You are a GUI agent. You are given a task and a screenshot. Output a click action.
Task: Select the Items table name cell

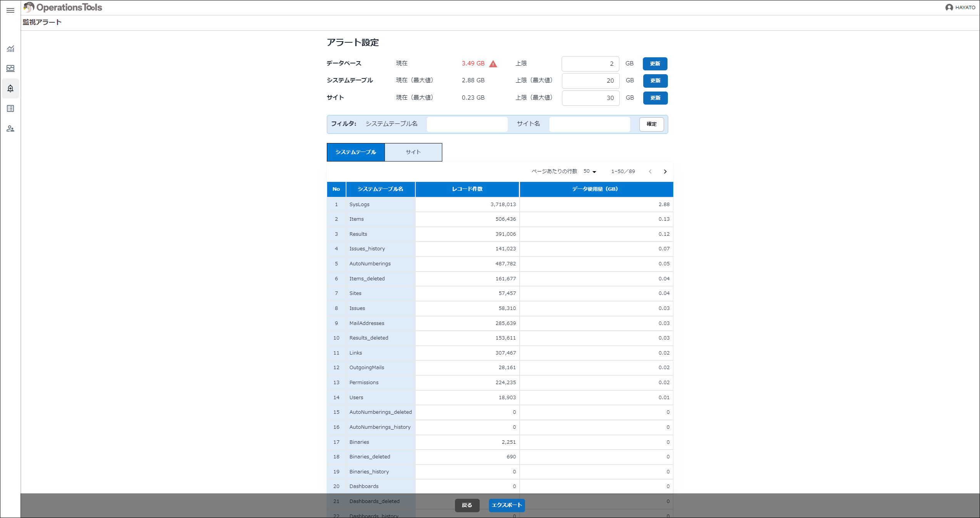coord(356,219)
